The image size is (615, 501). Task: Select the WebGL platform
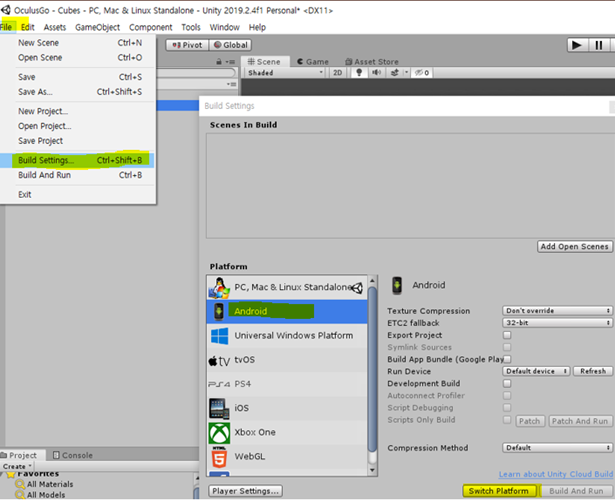pos(287,457)
